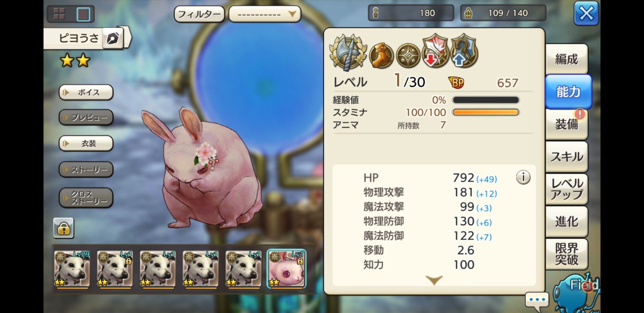644x313 pixels.
Task: Switch to grid view layout
Action: (x=59, y=14)
